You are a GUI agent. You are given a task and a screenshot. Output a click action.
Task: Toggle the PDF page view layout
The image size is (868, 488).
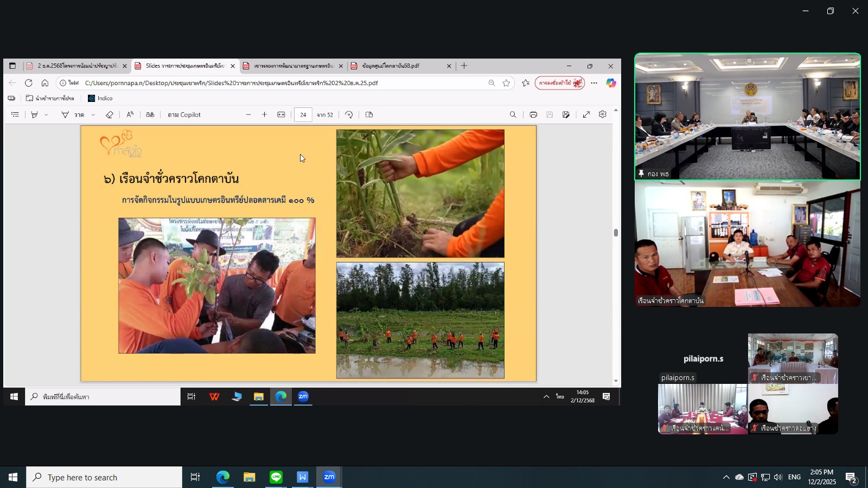click(x=369, y=115)
